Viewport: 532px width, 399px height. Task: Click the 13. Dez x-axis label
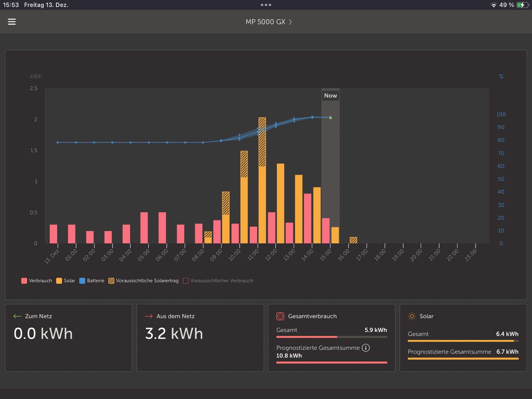[x=52, y=256]
